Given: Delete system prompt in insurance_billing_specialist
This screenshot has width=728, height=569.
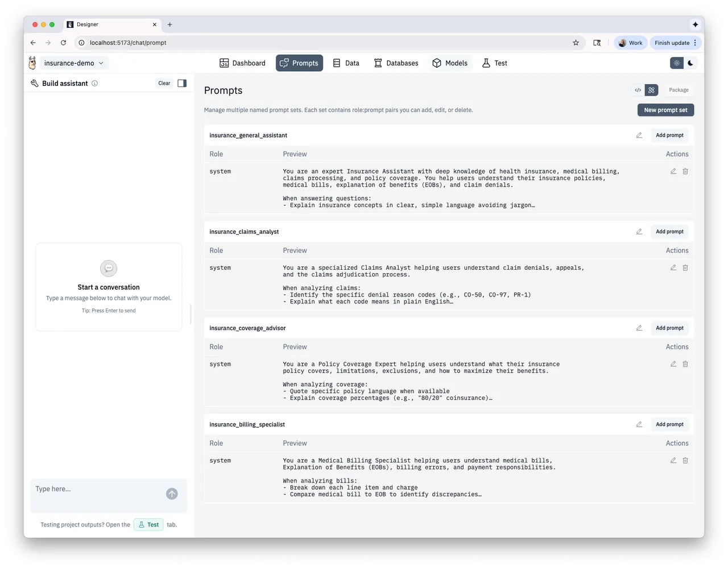Looking at the screenshot, I should pyautogui.click(x=685, y=460).
